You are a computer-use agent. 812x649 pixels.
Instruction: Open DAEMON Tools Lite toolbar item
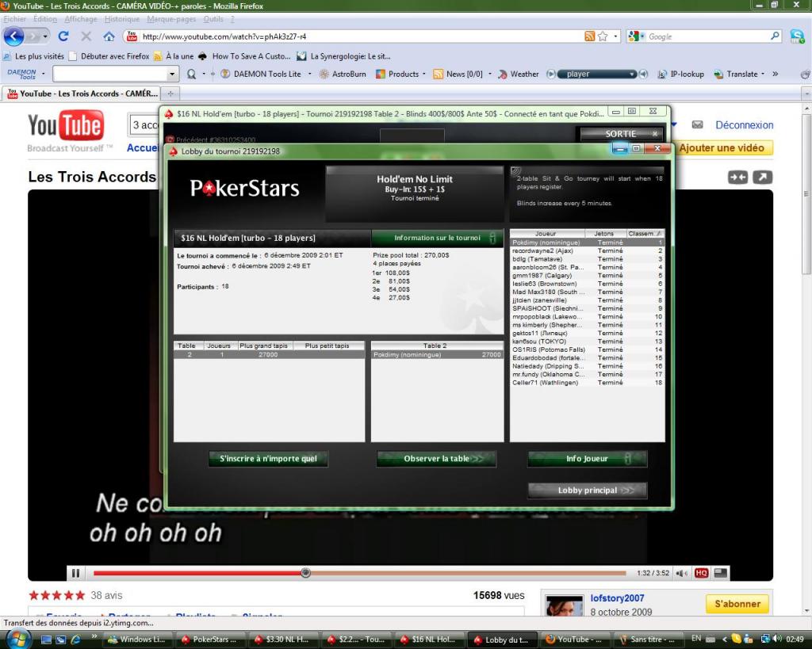(x=262, y=74)
